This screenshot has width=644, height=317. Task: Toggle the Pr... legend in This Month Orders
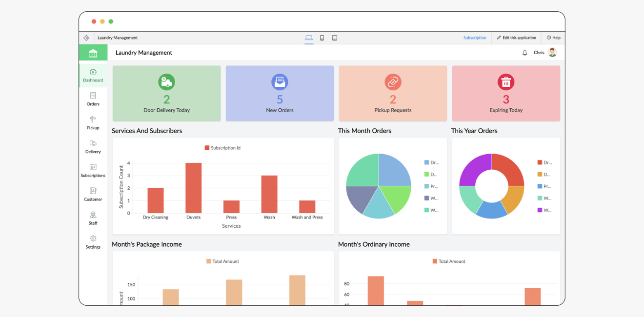tap(431, 186)
